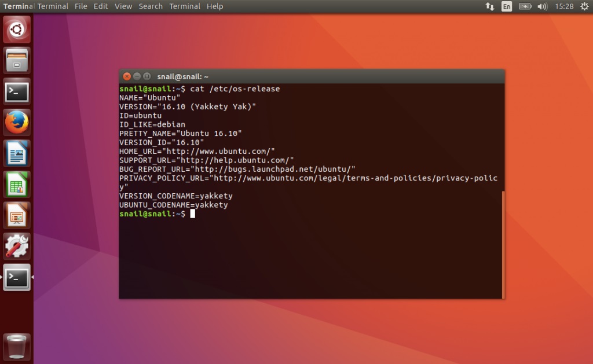Screen dimensions: 593x364
Task: Click the line VERSION_ID="16.10"
Action: [162, 142]
